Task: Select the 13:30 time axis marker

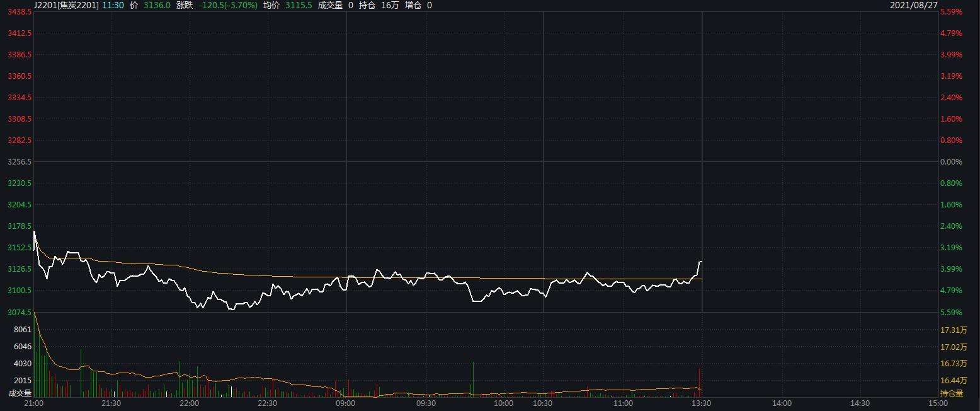Action: pos(702,403)
